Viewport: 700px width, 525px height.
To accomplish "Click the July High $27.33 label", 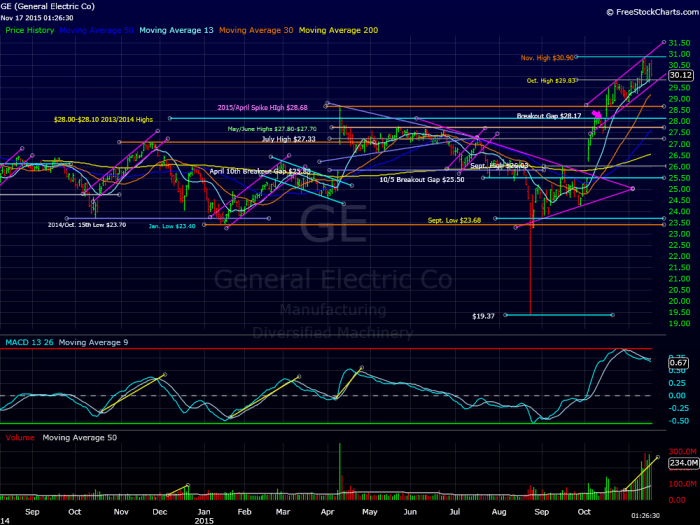I will pos(288,139).
